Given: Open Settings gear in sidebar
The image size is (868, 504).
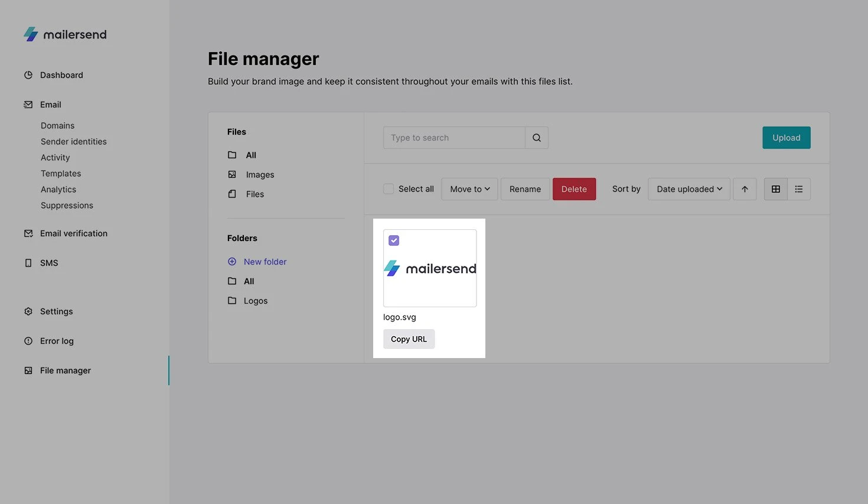Looking at the screenshot, I should click(28, 311).
